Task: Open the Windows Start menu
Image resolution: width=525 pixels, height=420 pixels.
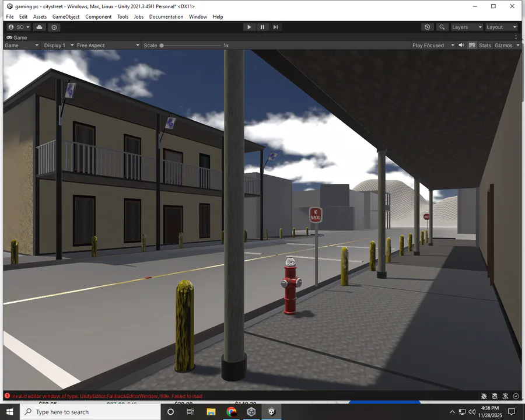Action: [x=10, y=412]
